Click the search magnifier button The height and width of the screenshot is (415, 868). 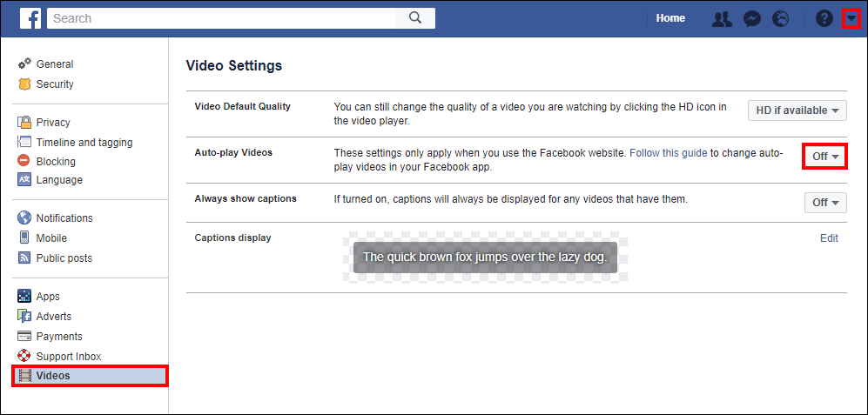(x=415, y=18)
